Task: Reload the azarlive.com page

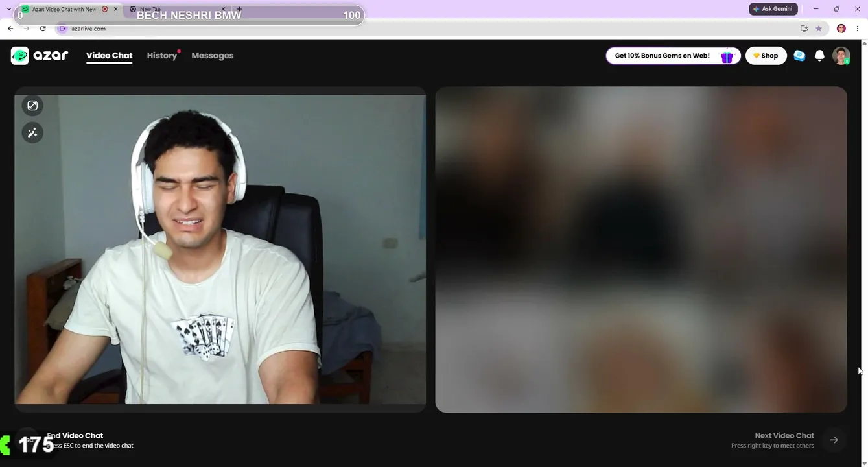Action: coord(43,29)
